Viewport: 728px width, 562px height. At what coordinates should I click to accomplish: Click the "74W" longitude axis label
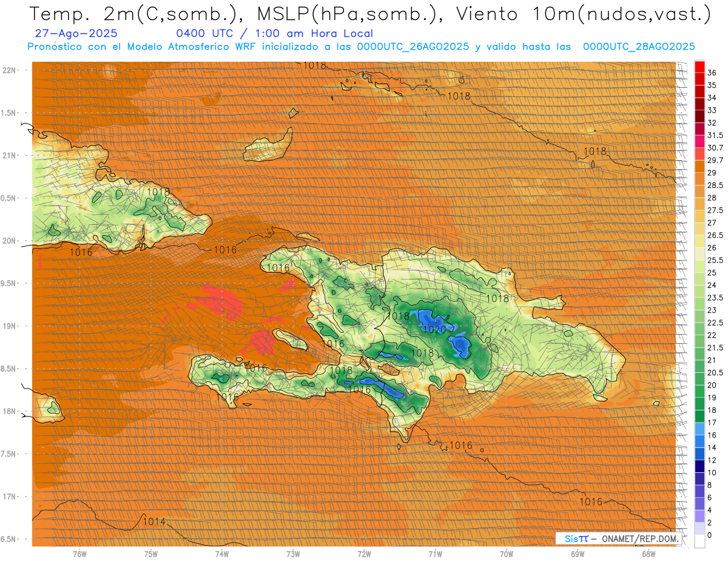221,554
